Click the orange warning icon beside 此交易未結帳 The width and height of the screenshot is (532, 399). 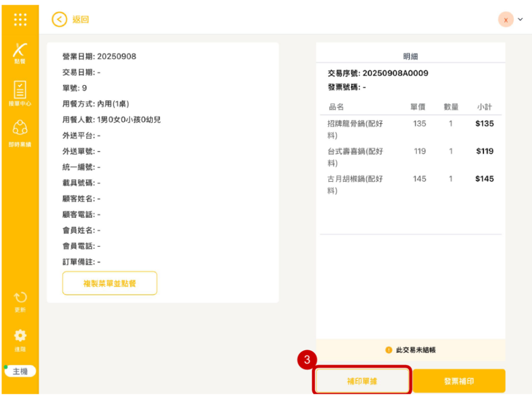point(389,350)
